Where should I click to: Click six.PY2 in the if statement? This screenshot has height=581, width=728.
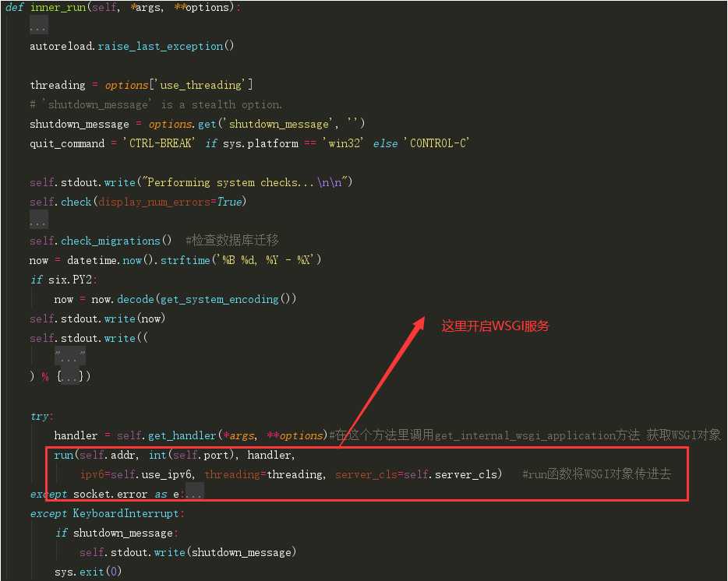pos(70,280)
